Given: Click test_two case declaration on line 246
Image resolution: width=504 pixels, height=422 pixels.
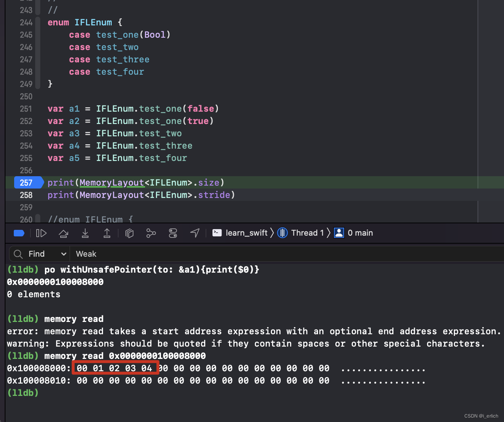Looking at the screenshot, I should [117, 47].
